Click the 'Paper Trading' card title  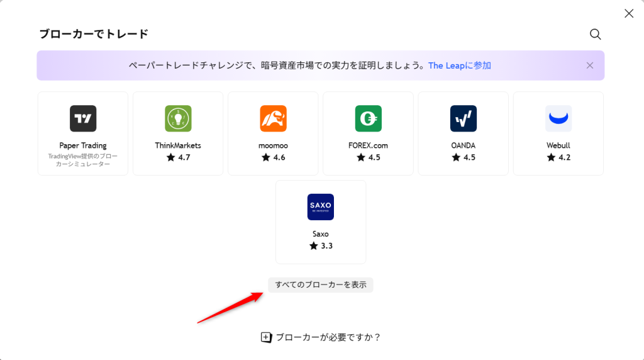pyautogui.click(x=83, y=145)
